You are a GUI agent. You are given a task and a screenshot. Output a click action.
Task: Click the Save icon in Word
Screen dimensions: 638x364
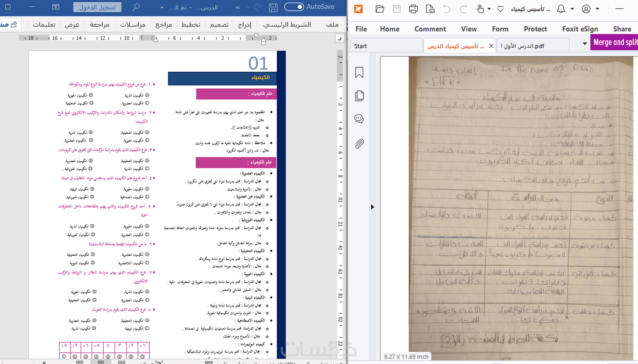tap(273, 7)
